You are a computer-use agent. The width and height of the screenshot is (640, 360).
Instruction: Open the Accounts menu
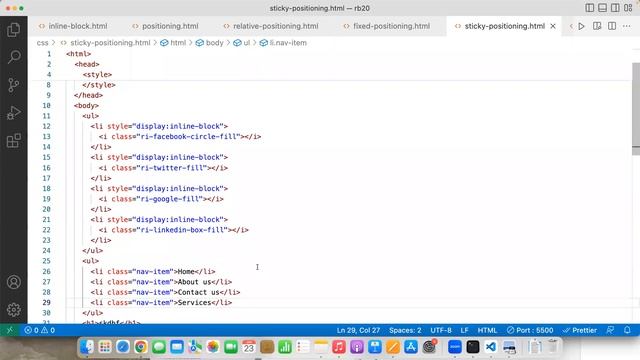pyautogui.click(x=13, y=282)
